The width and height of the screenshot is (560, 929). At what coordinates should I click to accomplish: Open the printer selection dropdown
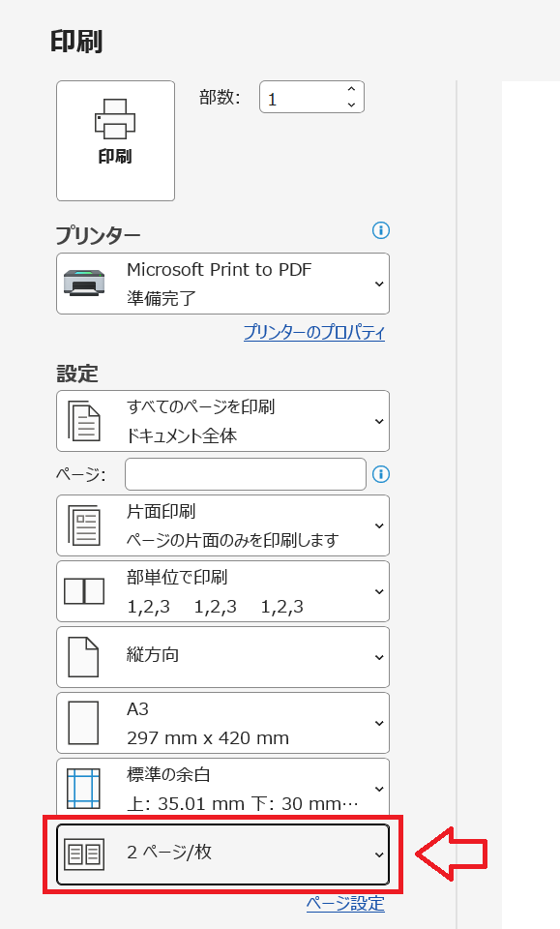click(x=379, y=283)
